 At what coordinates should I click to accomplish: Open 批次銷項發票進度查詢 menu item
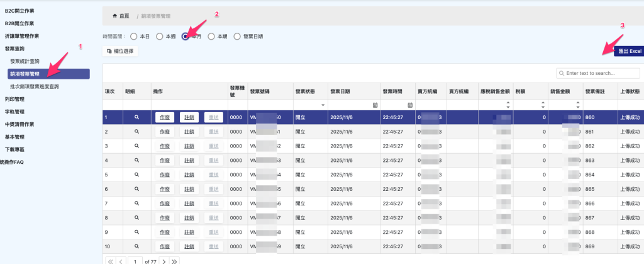[35, 86]
